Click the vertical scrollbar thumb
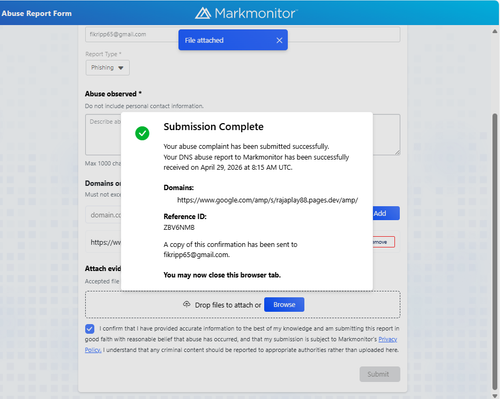 point(495,251)
